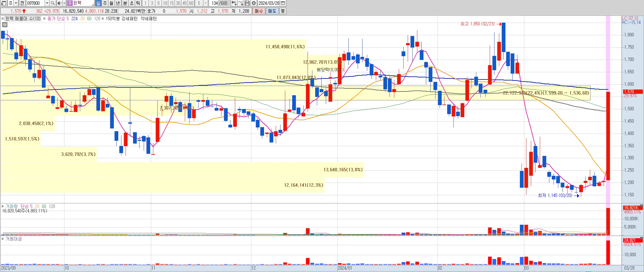Click the square marker beside 종가 단순
This screenshot has height=272, width=644.
[45, 19]
